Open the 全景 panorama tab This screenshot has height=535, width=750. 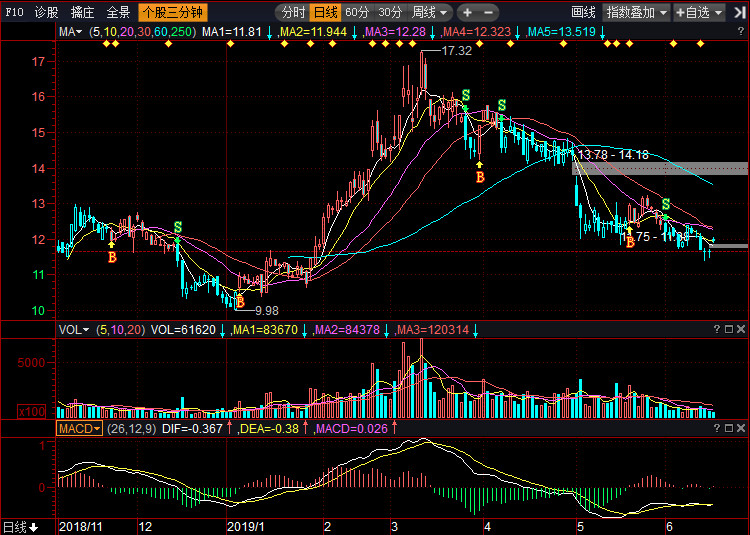(118, 13)
